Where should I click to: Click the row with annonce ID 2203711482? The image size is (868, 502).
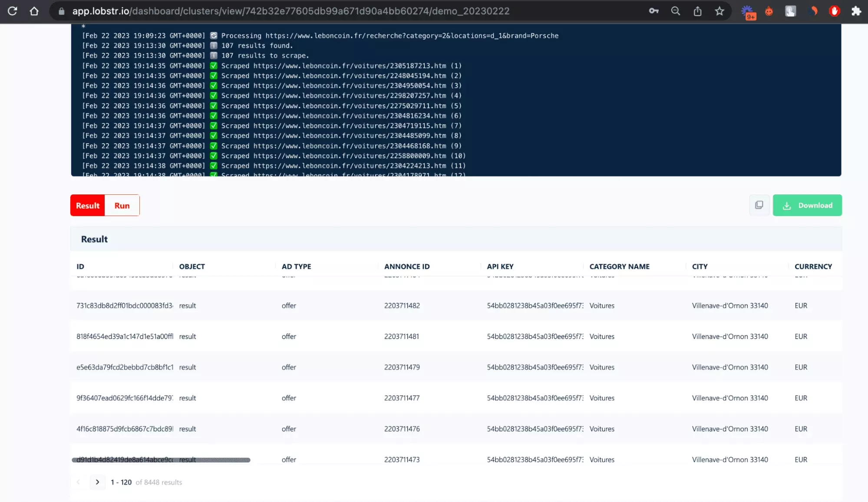(x=402, y=306)
